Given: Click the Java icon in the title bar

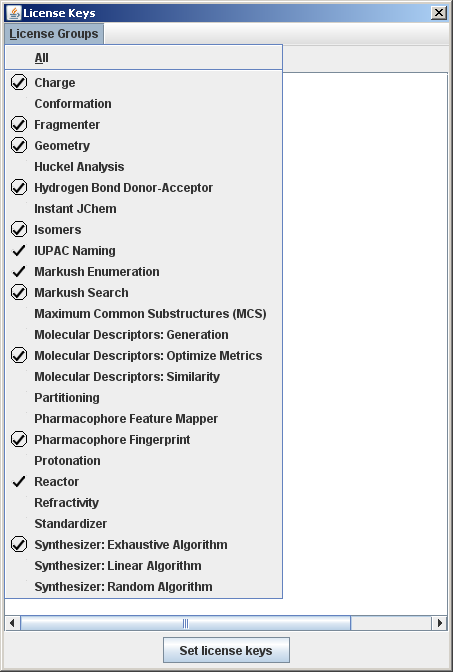Looking at the screenshot, I should pos(14,13).
